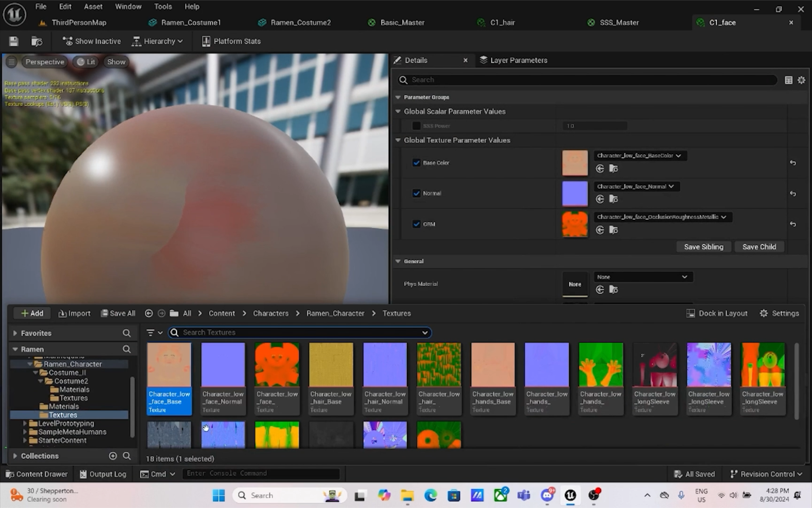The image size is (812, 508).
Task: Switch to the Ramen_Costume1 tab
Action: (191, 22)
